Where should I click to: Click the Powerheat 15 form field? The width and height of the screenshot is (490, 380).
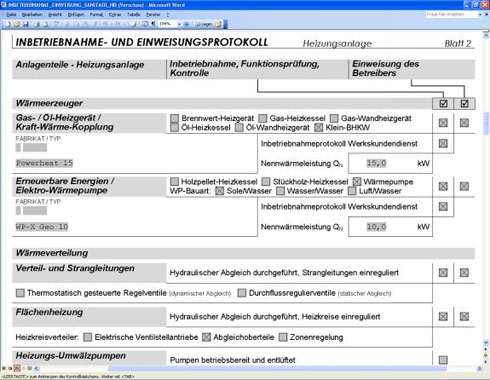click(x=44, y=163)
